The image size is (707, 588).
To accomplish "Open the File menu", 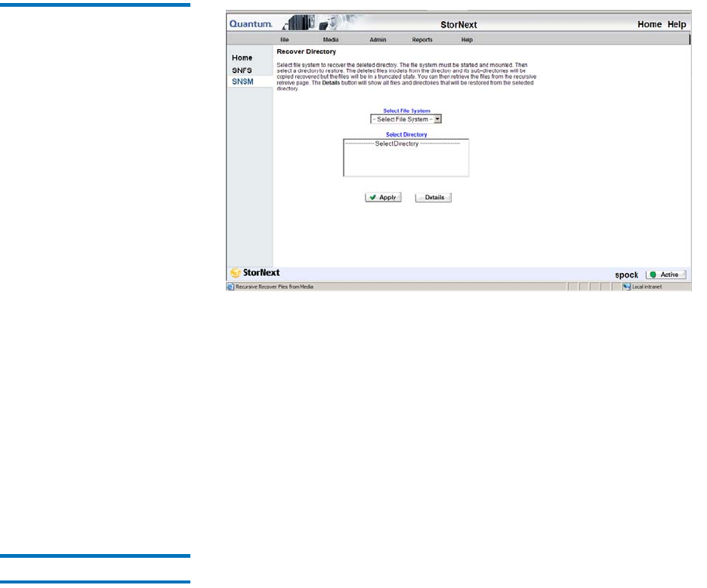I will click(285, 40).
